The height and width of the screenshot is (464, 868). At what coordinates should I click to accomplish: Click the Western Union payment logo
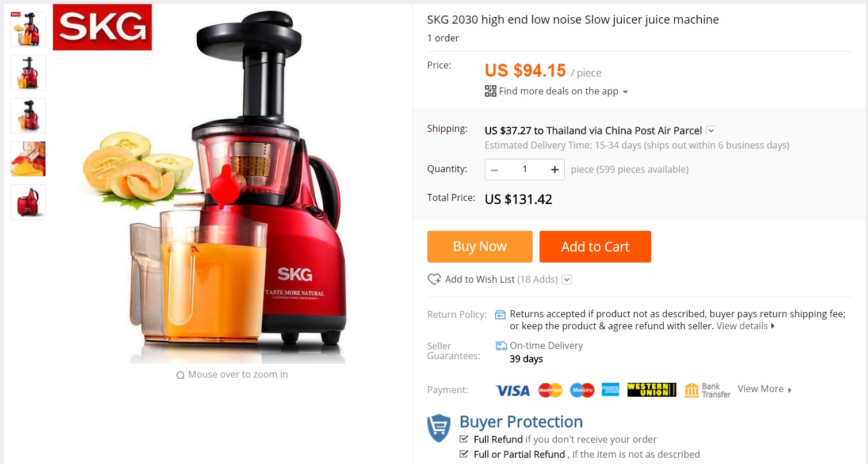click(652, 390)
